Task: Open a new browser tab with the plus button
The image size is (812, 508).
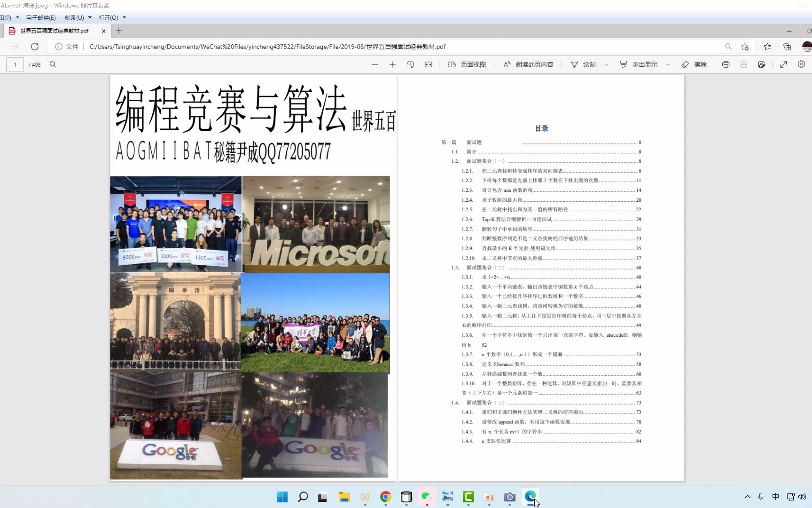Action: [x=119, y=31]
